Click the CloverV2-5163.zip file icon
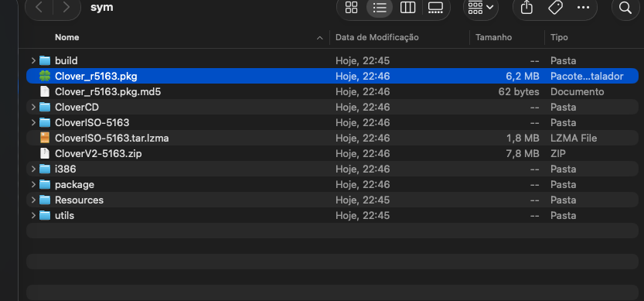The width and height of the screenshot is (644, 301). point(45,154)
